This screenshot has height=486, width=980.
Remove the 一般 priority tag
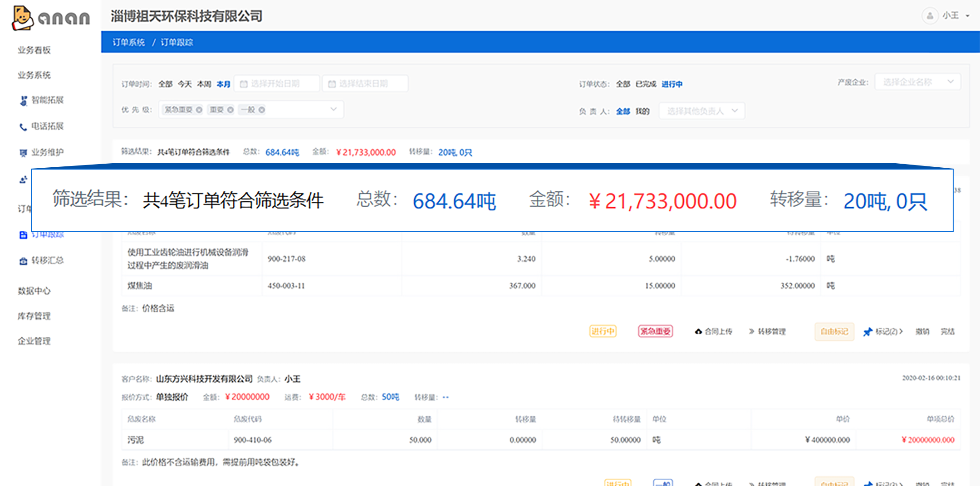[261, 110]
